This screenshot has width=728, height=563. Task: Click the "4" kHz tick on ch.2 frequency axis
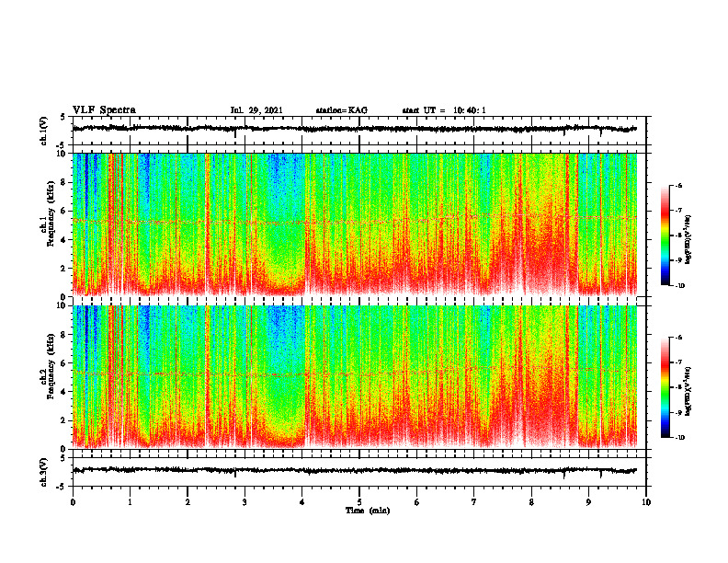63,392
